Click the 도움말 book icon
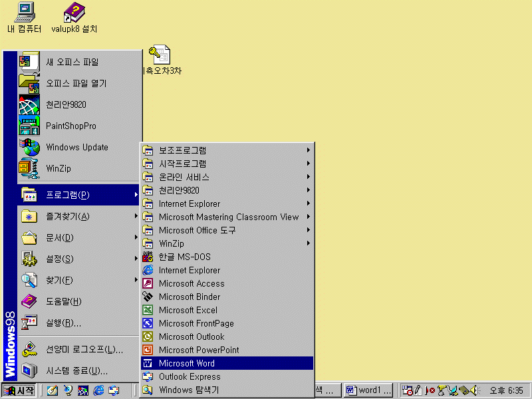The height and width of the screenshot is (399, 532). (29, 301)
